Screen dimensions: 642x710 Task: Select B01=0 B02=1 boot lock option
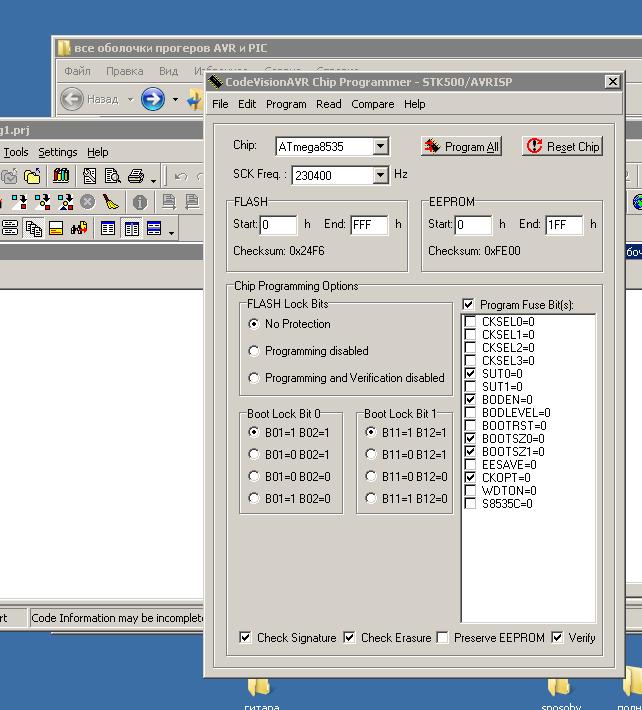click(x=254, y=454)
